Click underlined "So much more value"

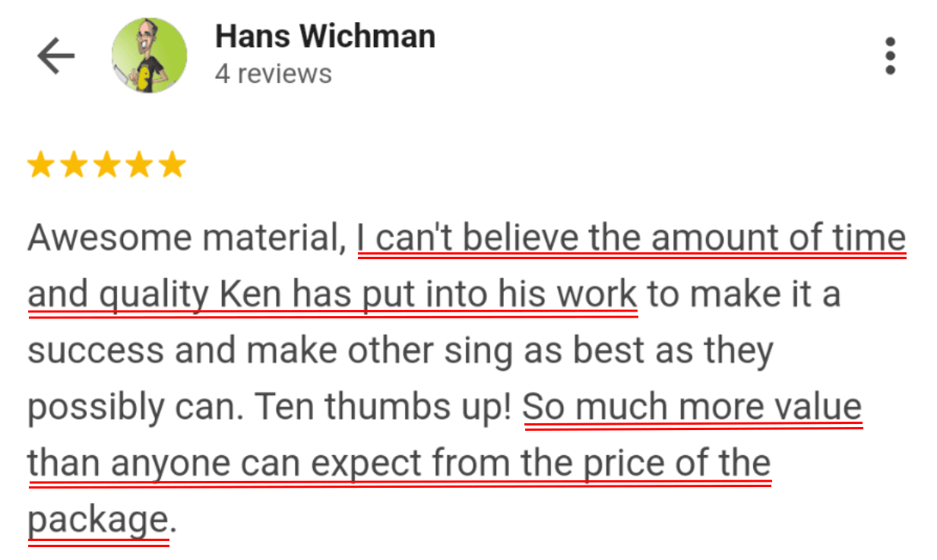[x=692, y=407]
